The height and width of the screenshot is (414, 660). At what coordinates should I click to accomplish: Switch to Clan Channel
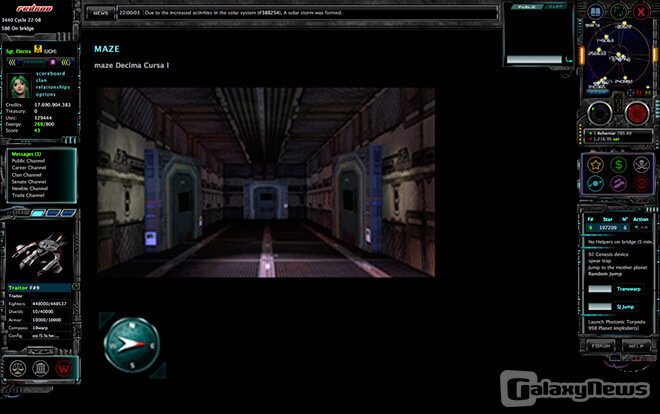(x=27, y=175)
